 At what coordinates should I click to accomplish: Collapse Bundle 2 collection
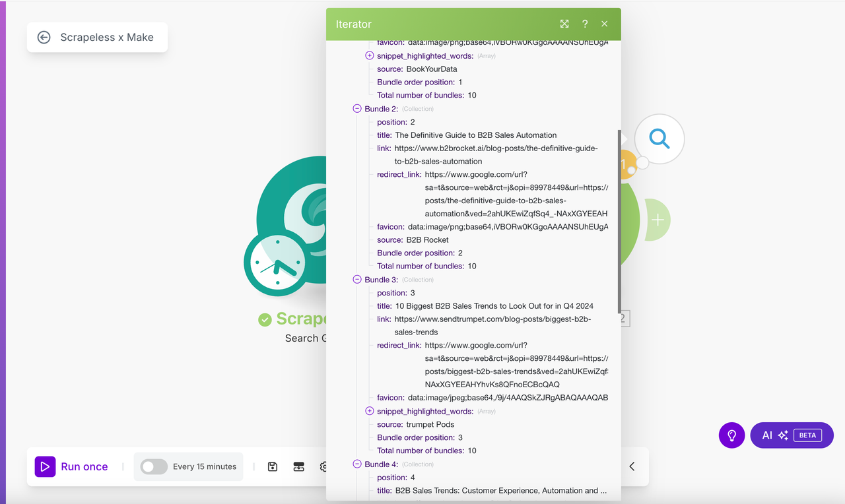coord(357,109)
